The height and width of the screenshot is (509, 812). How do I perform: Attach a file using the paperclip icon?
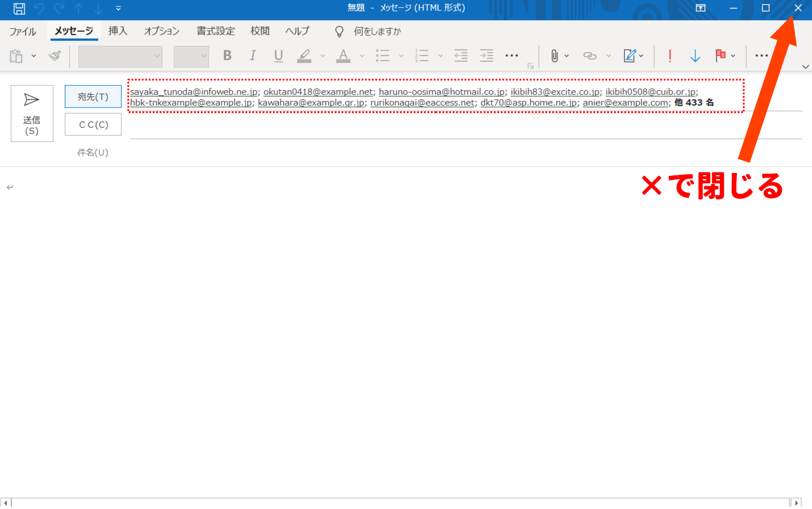[555, 56]
